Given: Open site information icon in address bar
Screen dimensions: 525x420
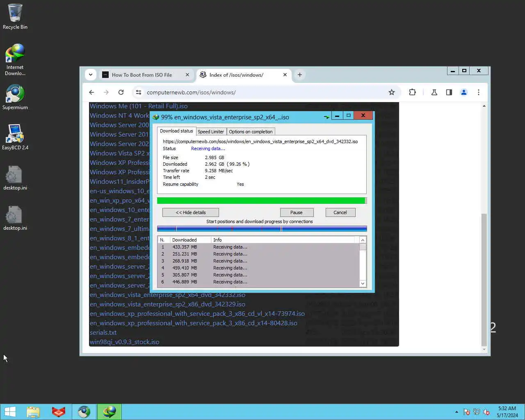Looking at the screenshot, I should pos(139,92).
